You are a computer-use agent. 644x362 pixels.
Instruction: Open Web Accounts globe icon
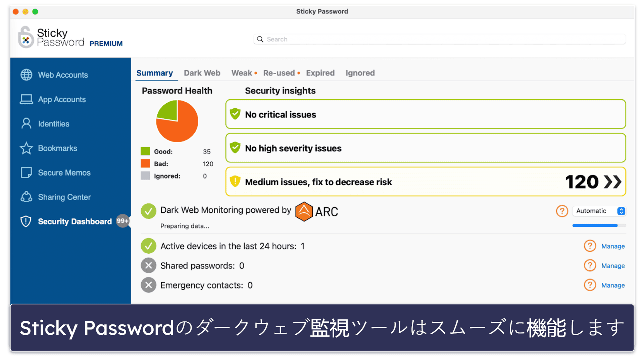coord(26,75)
